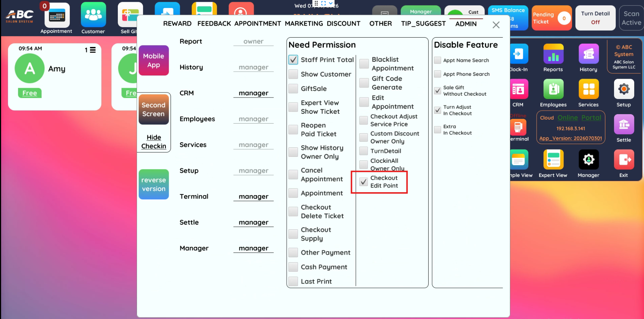
Task: Open CRM role selector
Action: 253,93
